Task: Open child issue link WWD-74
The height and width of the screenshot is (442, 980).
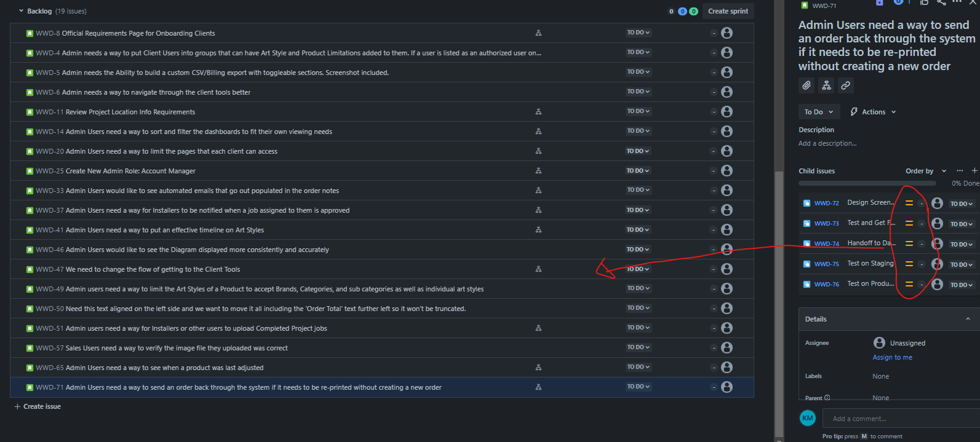Action: coord(826,243)
